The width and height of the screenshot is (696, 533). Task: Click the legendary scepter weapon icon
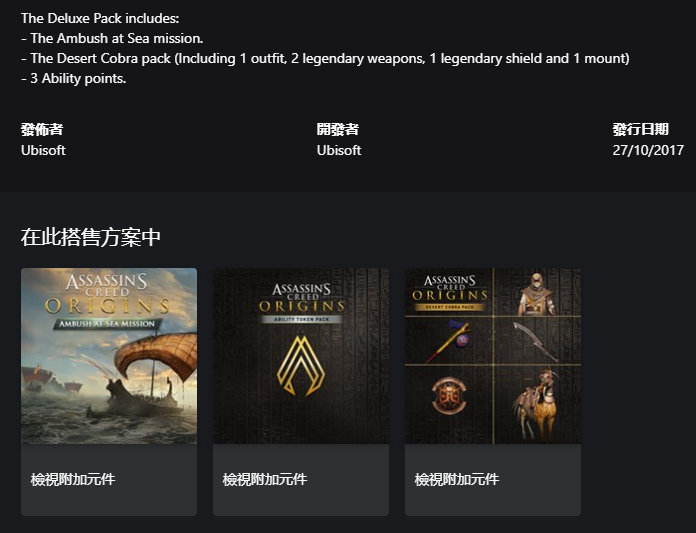(449, 343)
